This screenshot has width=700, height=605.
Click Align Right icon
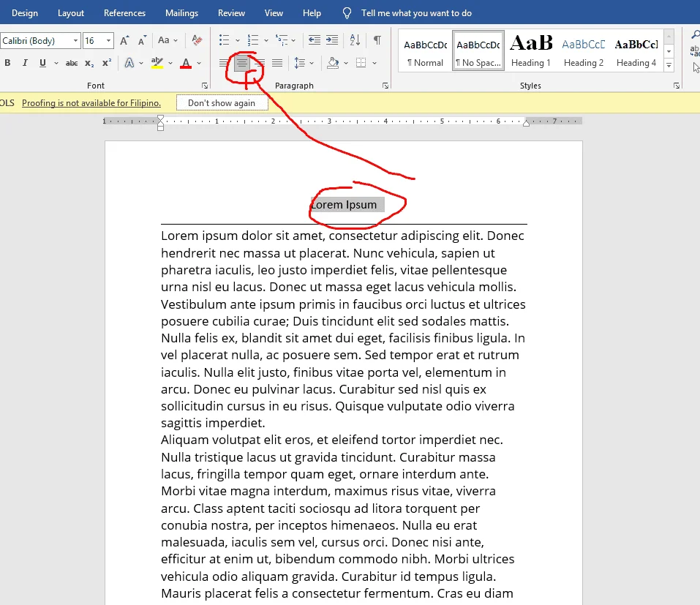pos(260,63)
